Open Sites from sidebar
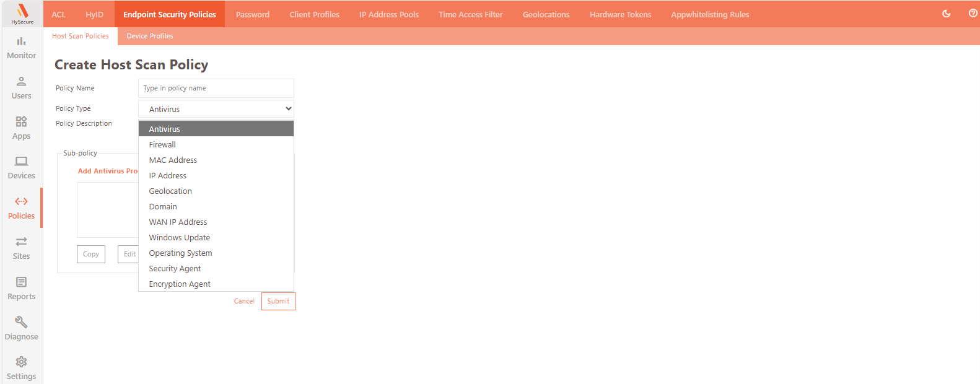This screenshot has height=384, width=980. point(21,242)
